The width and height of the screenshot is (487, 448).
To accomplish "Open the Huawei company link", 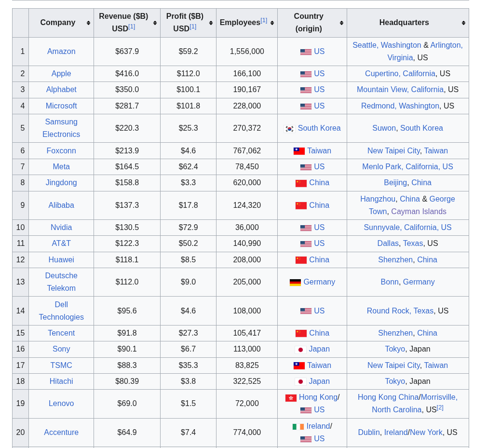I will point(61,260).
